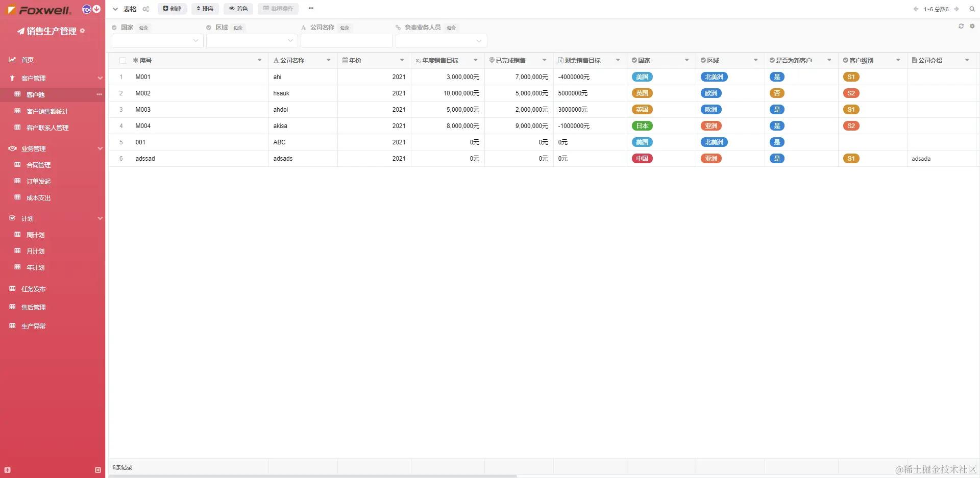Click 首页 chart icon in sidebar
The width and height of the screenshot is (980, 478).
pos(12,60)
